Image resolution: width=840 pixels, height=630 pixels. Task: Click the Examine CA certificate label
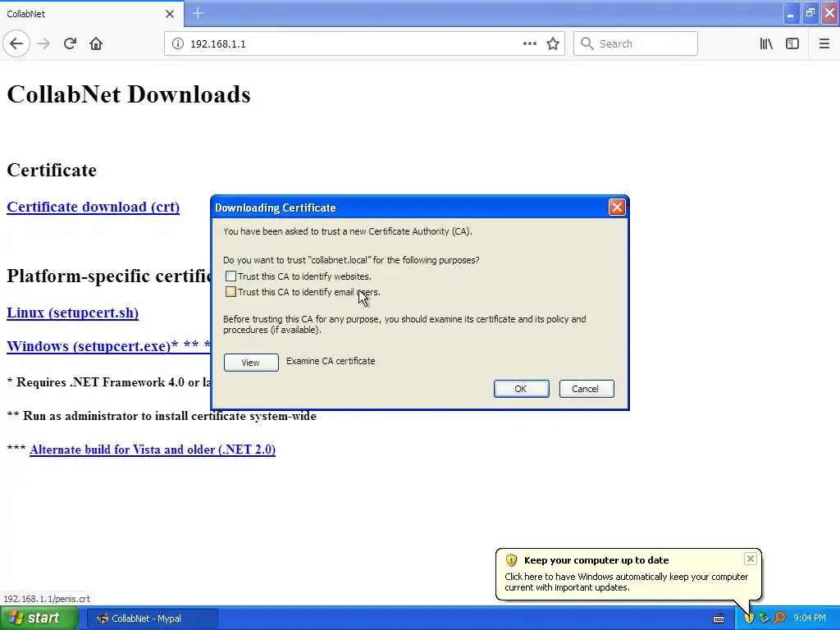pyautogui.click(x=331, y=361)
